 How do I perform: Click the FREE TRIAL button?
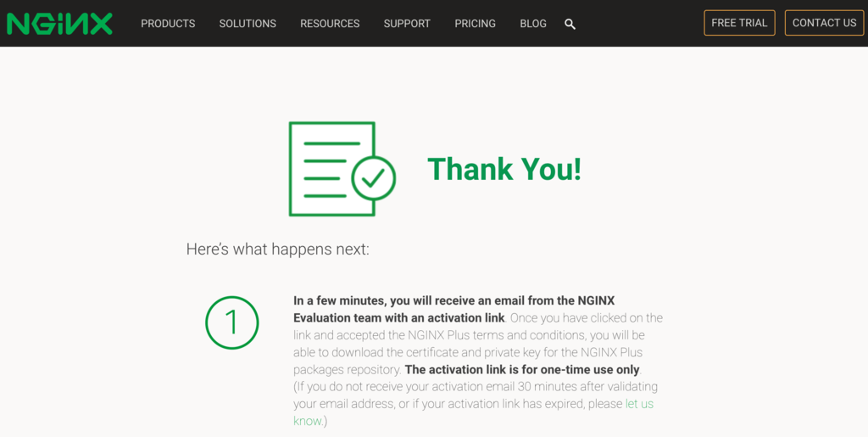pos(739,23)
